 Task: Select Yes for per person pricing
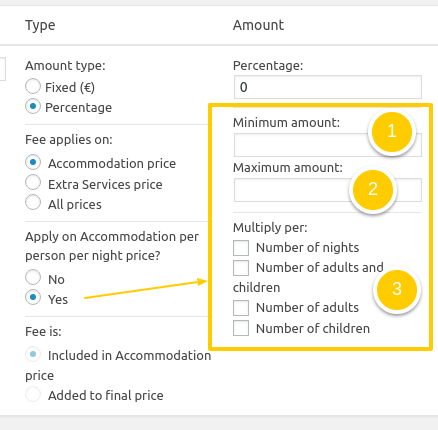(x=33, y=297)
